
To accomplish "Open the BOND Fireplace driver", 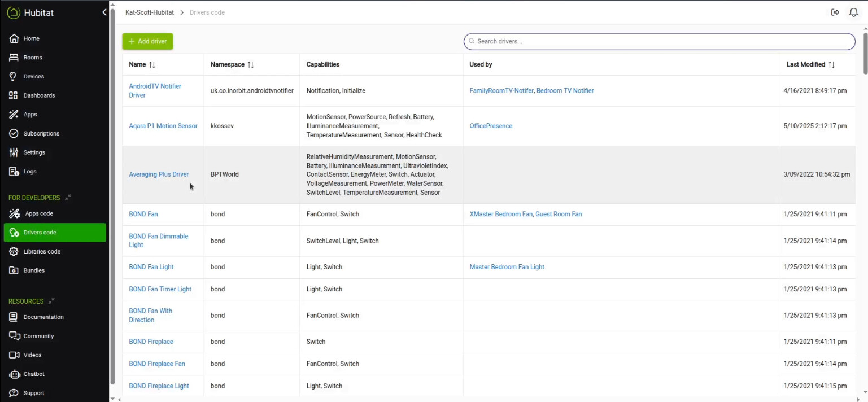I will (151, 342).
